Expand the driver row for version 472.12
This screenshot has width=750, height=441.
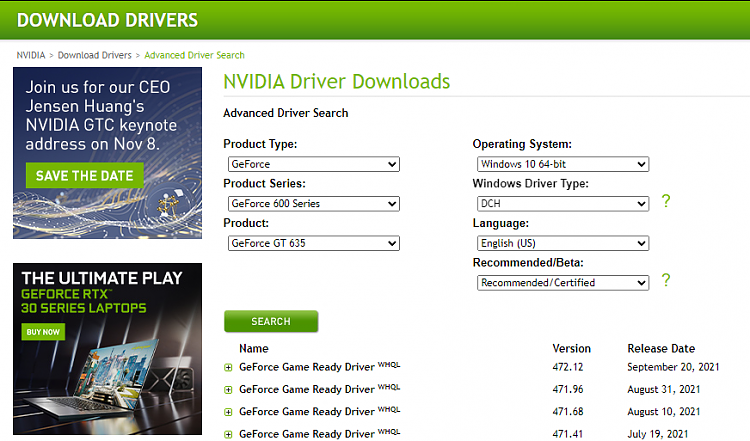tap(228, 368)
